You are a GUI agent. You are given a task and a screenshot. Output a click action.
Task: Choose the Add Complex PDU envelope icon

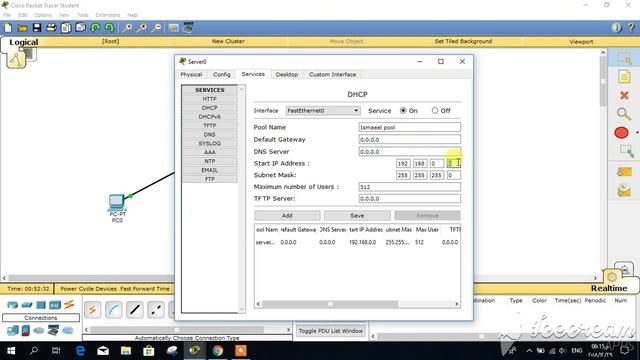624,190
